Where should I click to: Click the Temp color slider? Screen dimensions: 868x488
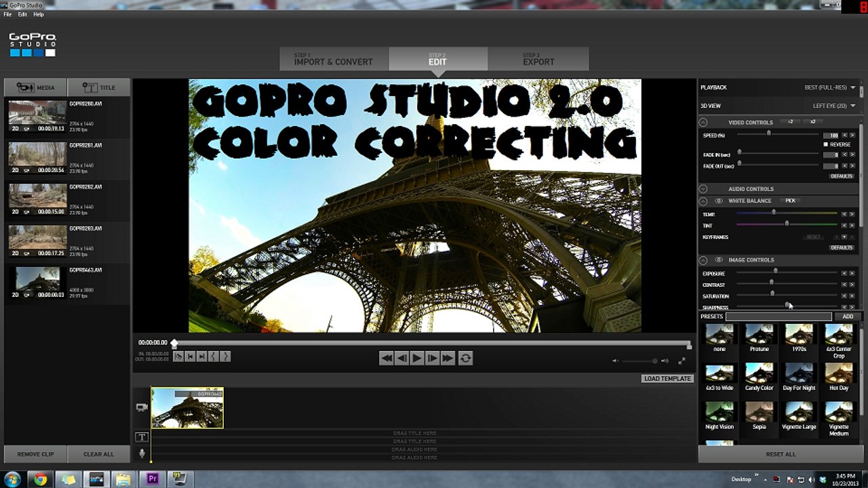coord(787,213)
